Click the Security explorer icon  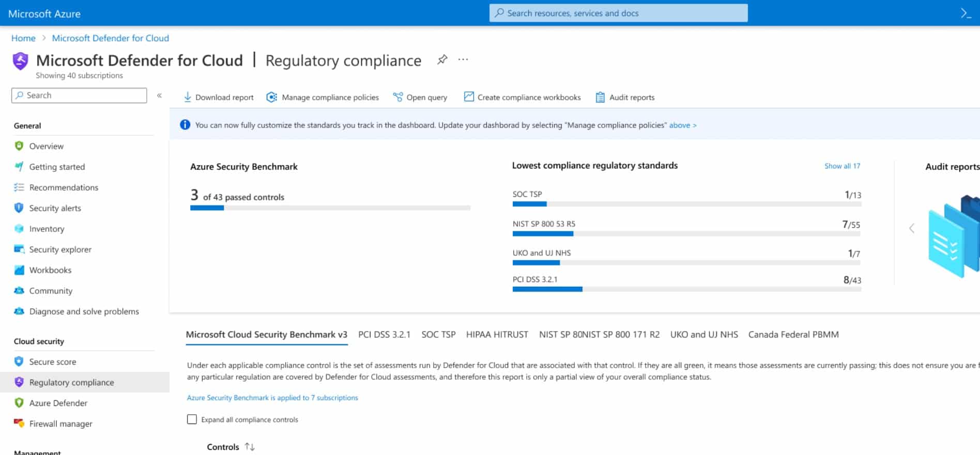[x=19, y=249]
